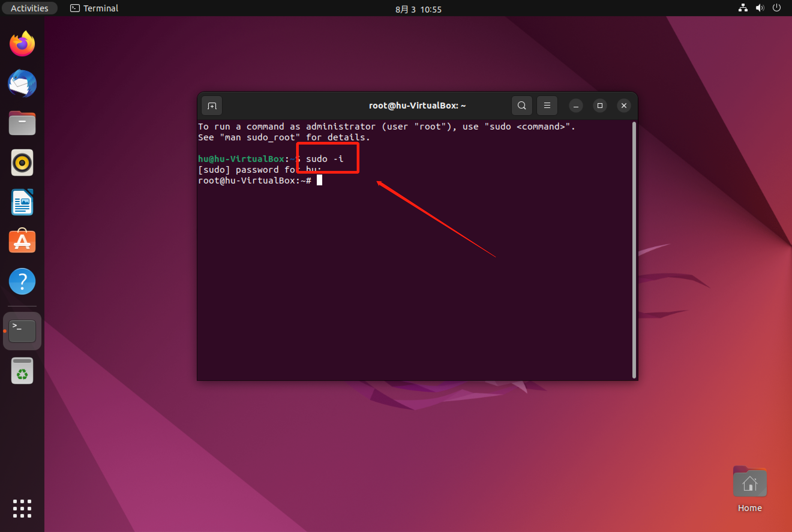Expand the system status menu via power icon
This screenshot has height=532, width=792.
(x=776, y=8)
